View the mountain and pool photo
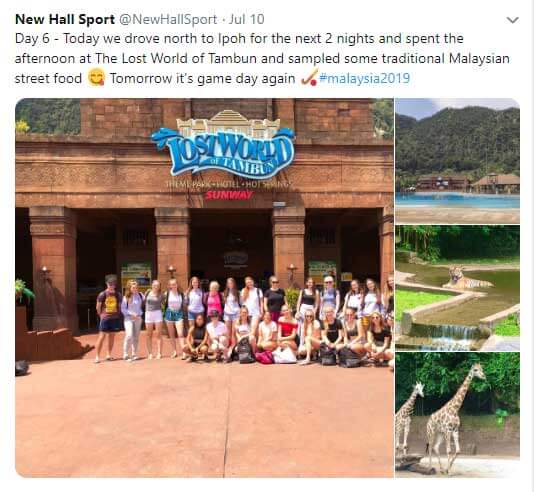This screenshot has height=492, width=534. pyautogui.click(x=457, y=161)
